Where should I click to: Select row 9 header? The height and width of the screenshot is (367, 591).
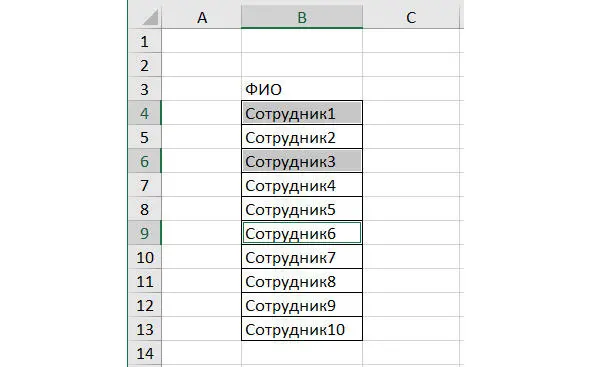(x=145, y=233)
